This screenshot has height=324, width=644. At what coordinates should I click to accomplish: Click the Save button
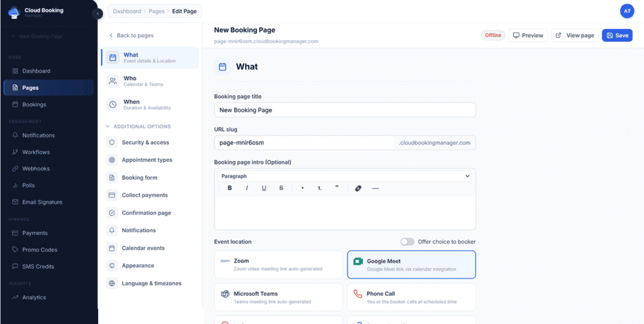616,35
